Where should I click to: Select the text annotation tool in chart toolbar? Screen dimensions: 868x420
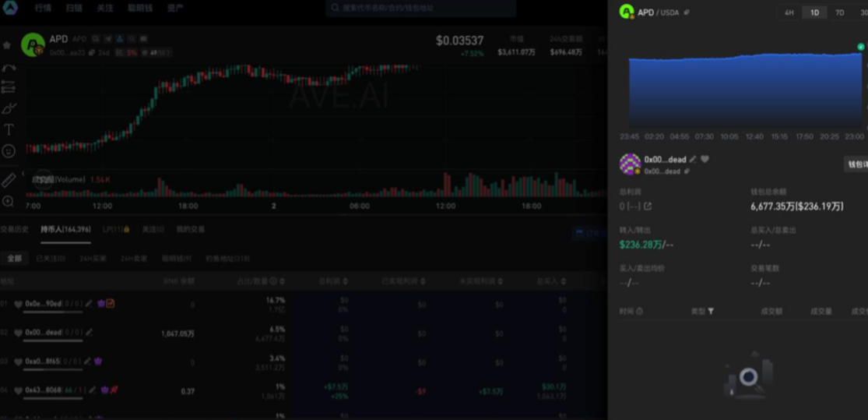click(x=9, y=129)
